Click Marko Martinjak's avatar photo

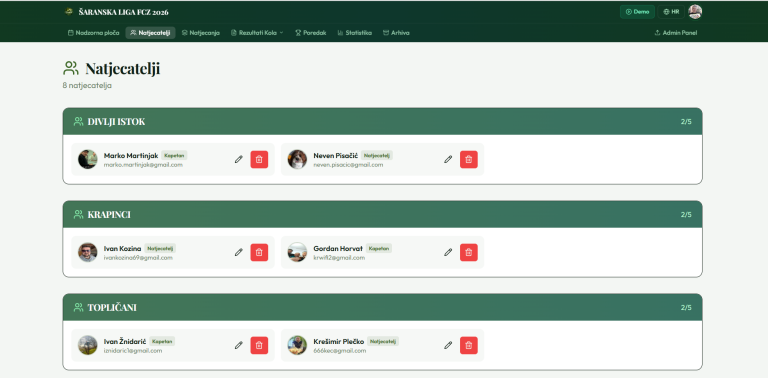coord(88,159)
